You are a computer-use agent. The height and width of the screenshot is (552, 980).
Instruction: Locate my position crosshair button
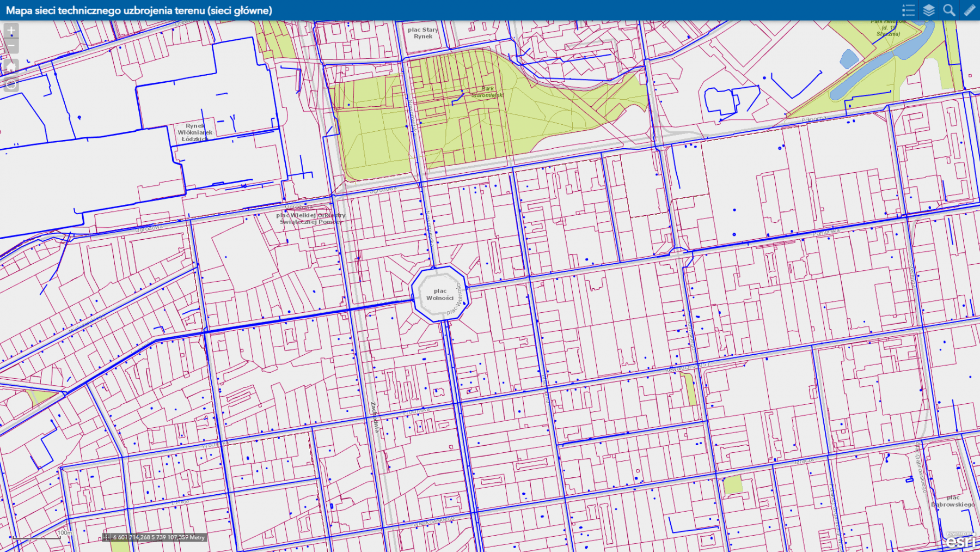point(11,85)
